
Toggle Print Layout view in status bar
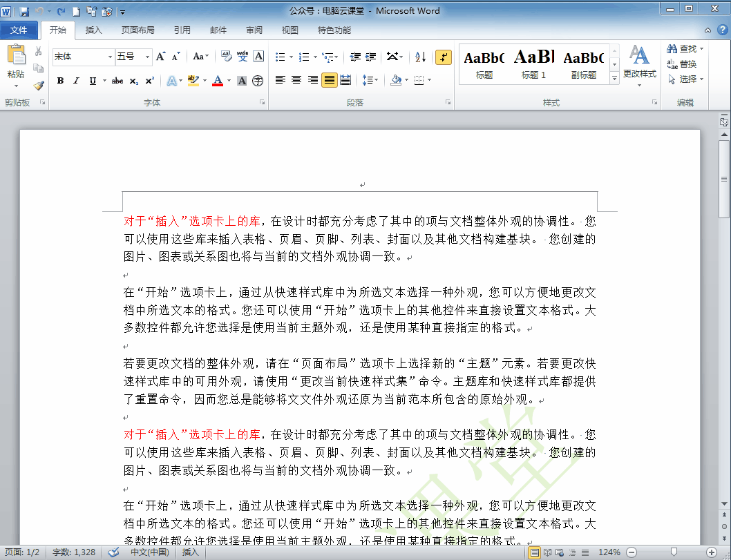click(x=535, y=552)
